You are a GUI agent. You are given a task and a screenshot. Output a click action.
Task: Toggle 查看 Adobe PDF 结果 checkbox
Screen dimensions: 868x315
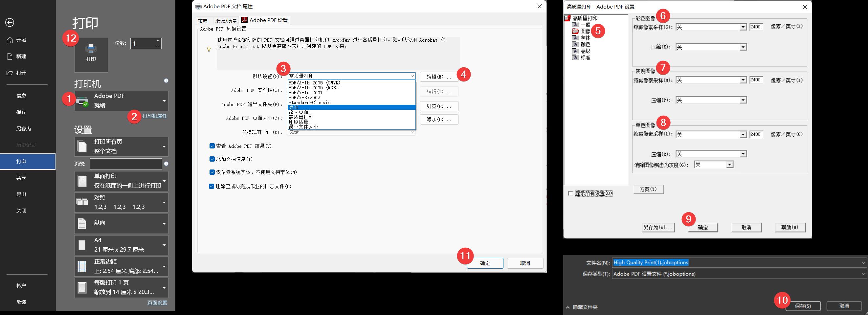tap(212, 146)
